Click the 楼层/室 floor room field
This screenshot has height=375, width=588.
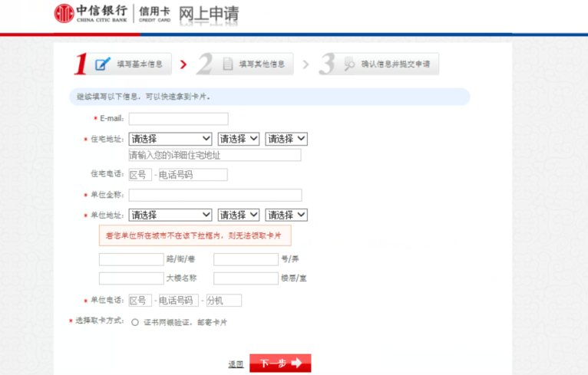246,278
